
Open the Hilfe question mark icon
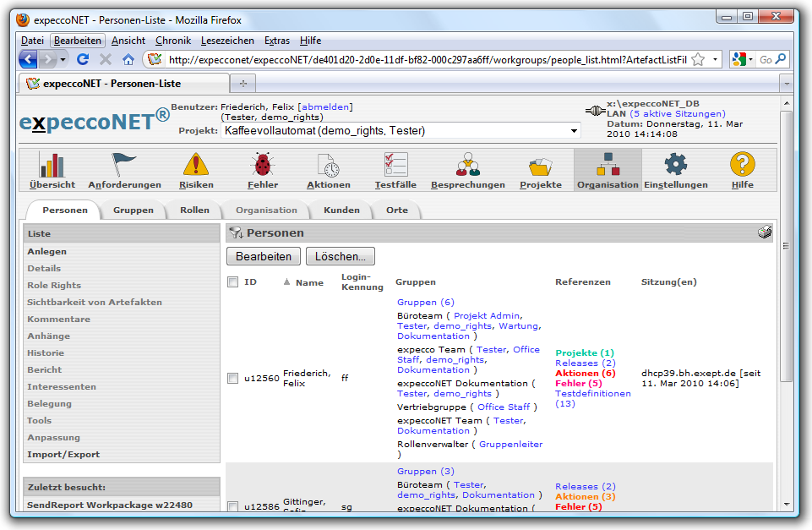click(x=742, y=165)
